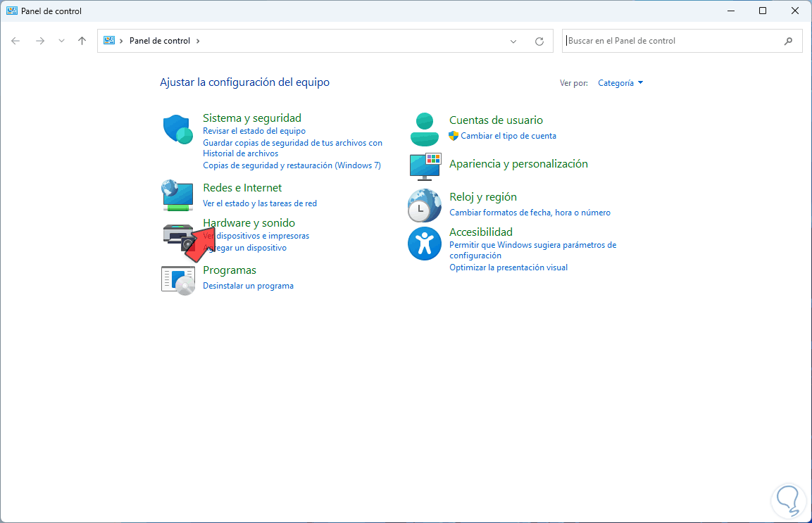The image size is (812, 523).
Task: Open the Accesibilidad blue figure icon
Action: click(424, 244)
